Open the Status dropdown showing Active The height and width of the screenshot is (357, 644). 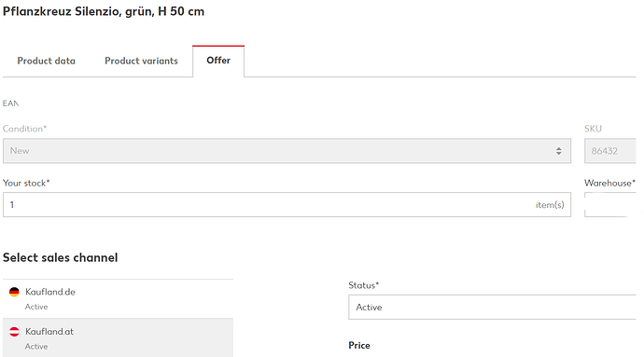pos(492,307)
